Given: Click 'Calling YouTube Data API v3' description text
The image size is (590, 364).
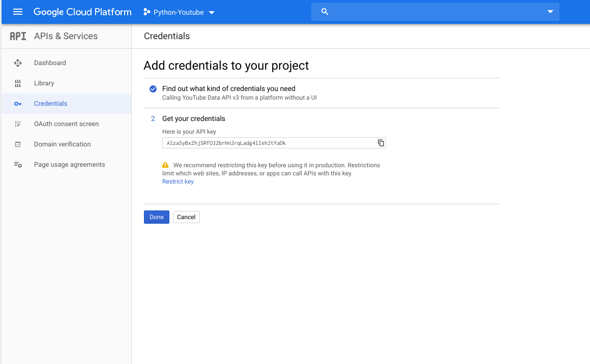Looking at the screenshot, I should [x=240, y=98].
